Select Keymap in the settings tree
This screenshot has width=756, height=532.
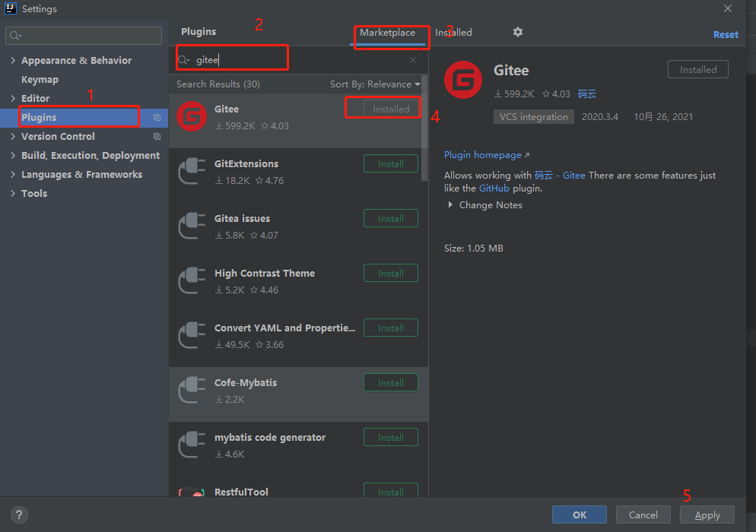tap(40, 80)
